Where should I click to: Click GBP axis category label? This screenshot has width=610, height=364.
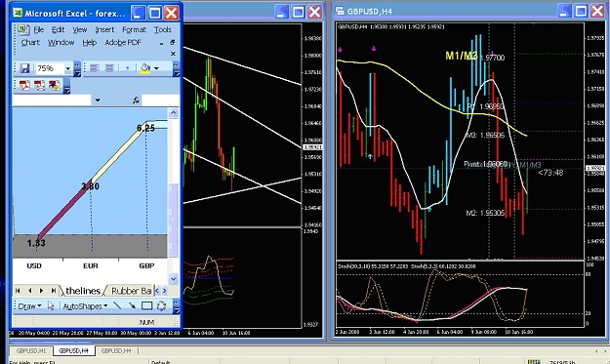pos(146,265)
